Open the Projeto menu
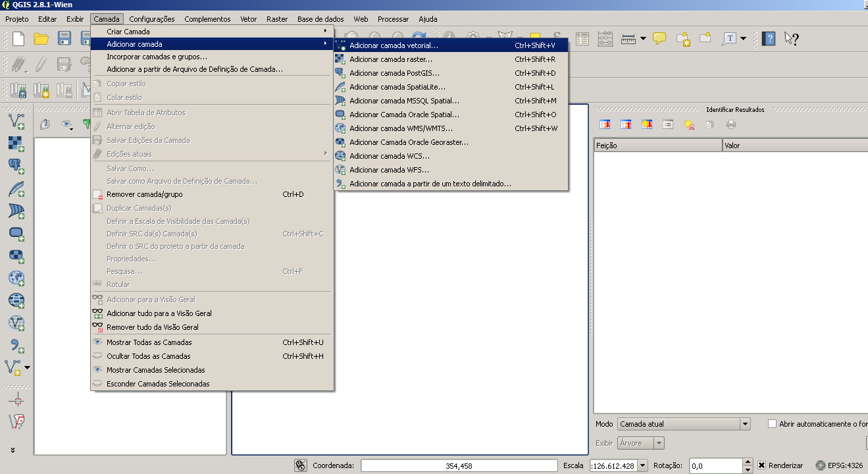 [17, 19]
